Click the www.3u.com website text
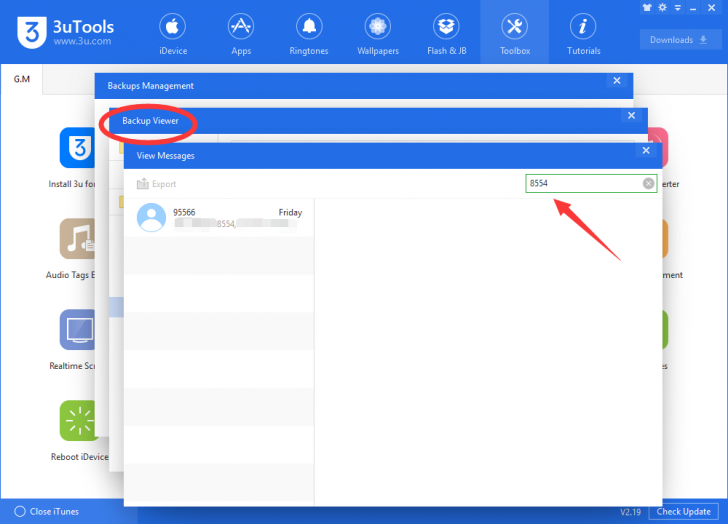Viewport: 728px width, 524px height. coord(82,41)
